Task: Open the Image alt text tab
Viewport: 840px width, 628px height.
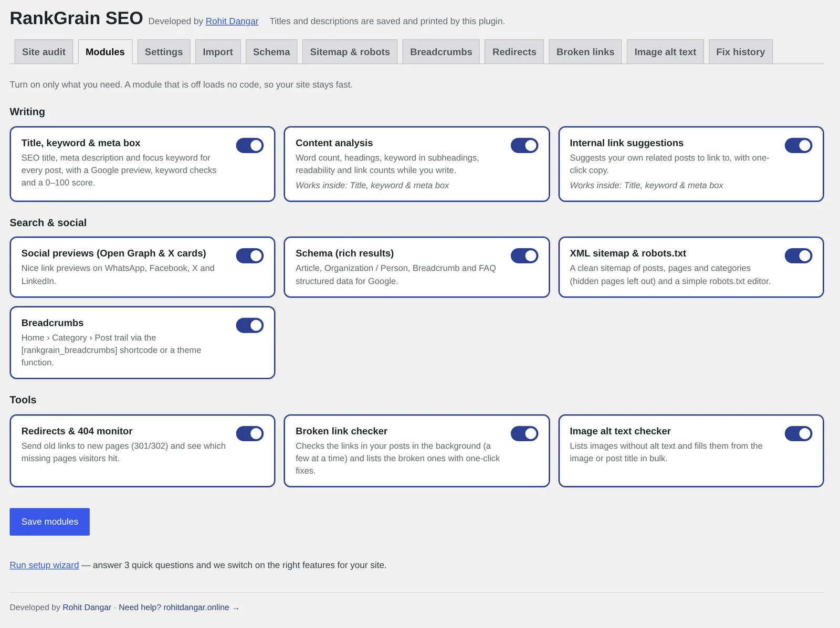Action: 665,52
